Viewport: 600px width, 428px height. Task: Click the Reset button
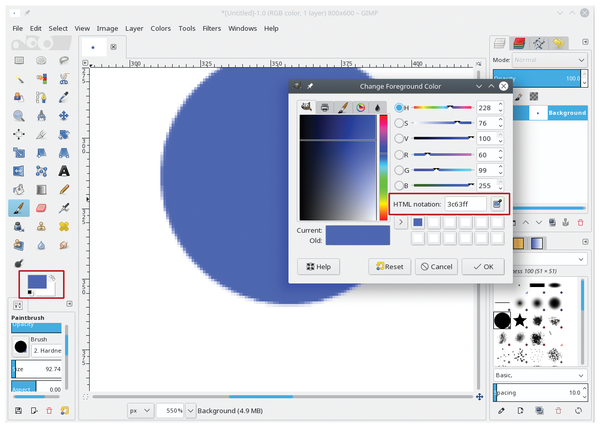point(390,267)
